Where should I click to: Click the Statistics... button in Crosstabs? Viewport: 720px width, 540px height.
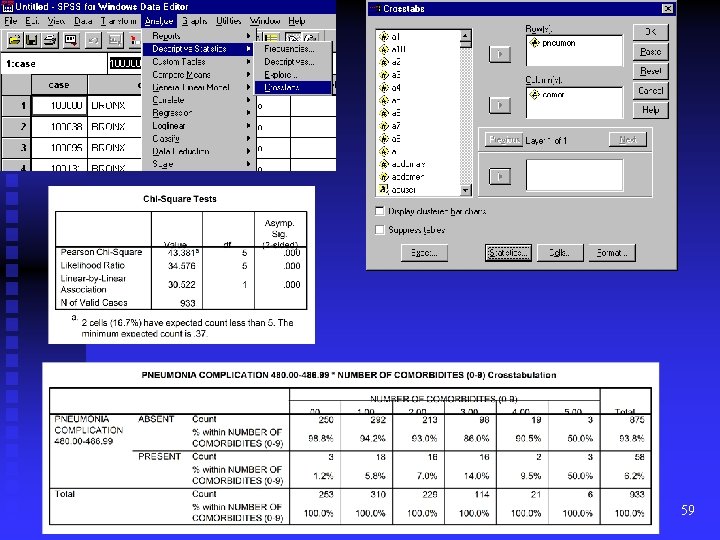[508, 253]
